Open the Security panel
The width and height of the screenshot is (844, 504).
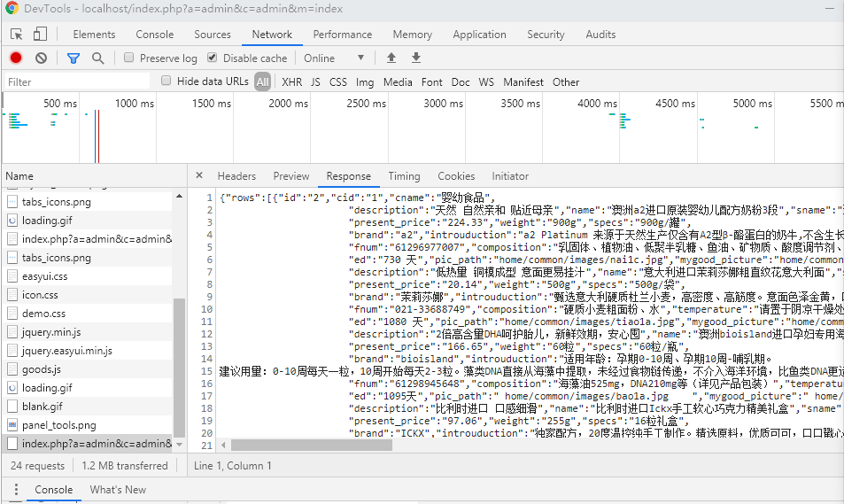tap(546, 35)
